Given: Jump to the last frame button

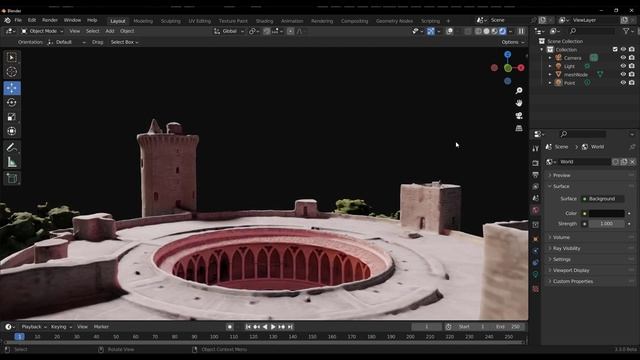Looking at the screenshot, I should coord(290,327).
